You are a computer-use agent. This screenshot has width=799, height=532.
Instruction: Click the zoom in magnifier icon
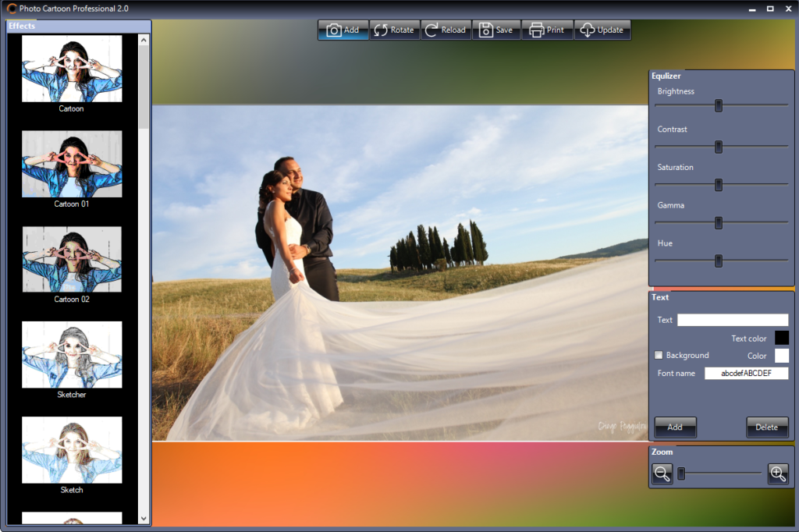pyautogui.click(x=778, y=473)
